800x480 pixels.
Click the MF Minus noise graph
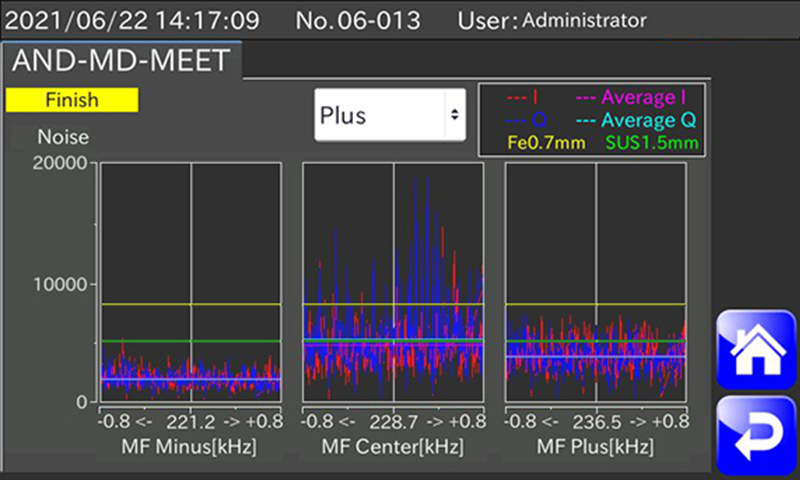coord(191,282)
